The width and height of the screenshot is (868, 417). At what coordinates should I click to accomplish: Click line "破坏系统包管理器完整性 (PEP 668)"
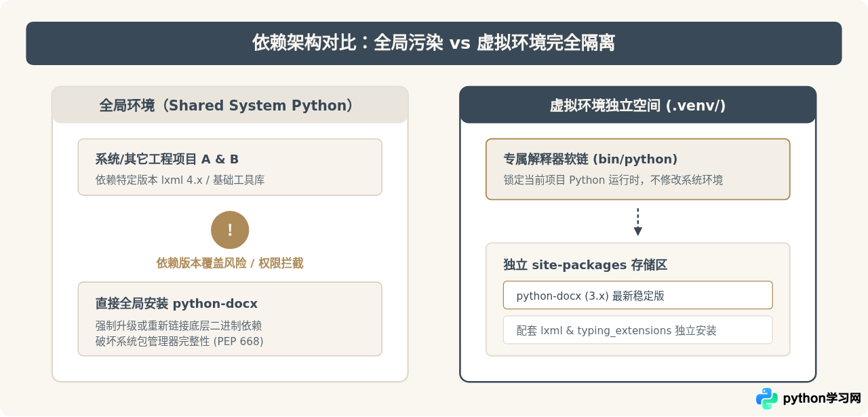[x=179, y=341]
